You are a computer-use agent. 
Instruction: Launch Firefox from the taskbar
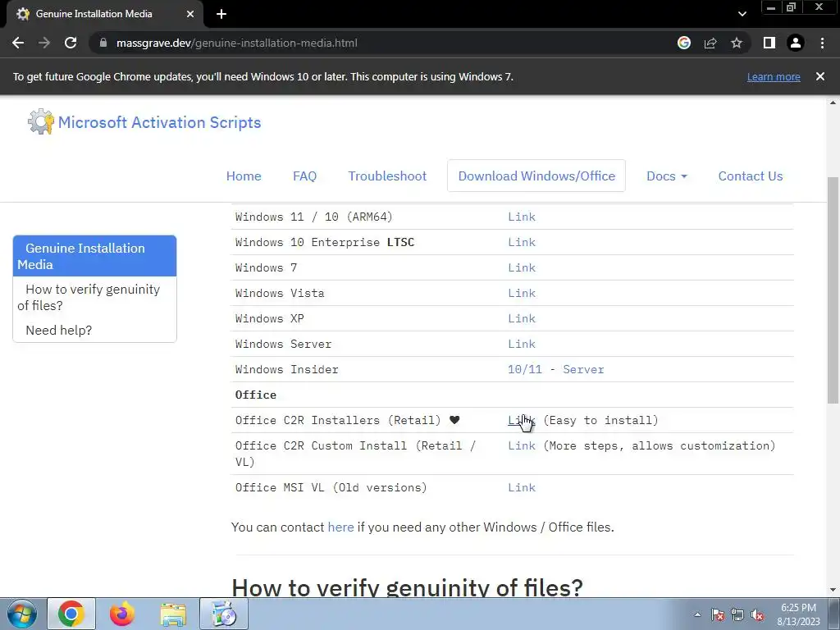click(122, 614)
